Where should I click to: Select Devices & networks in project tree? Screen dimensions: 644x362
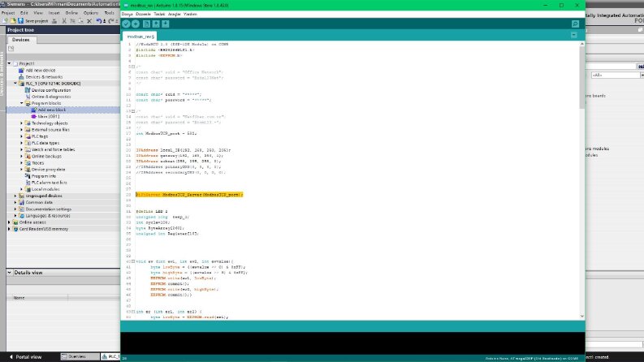pos(44,77)
